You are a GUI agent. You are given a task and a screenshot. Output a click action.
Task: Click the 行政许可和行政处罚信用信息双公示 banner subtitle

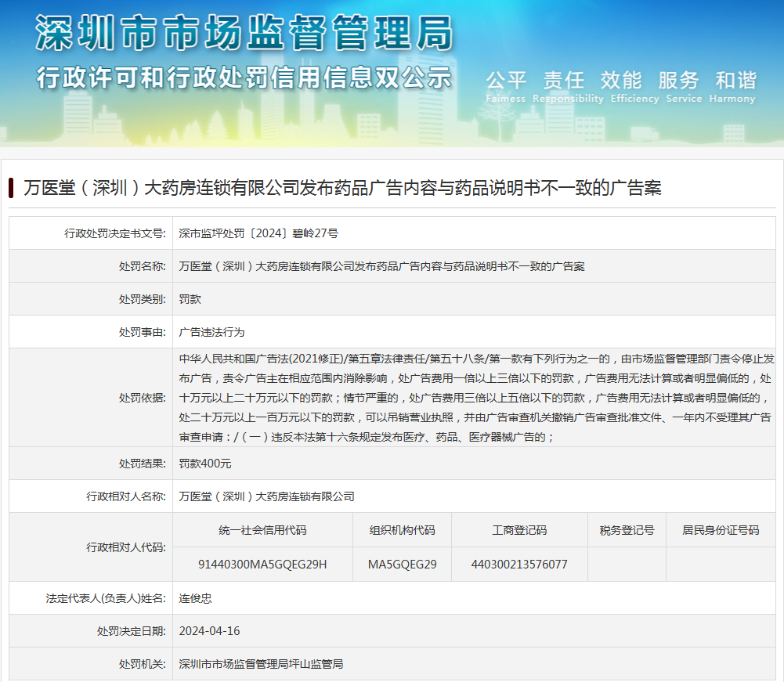pos(244,78)
